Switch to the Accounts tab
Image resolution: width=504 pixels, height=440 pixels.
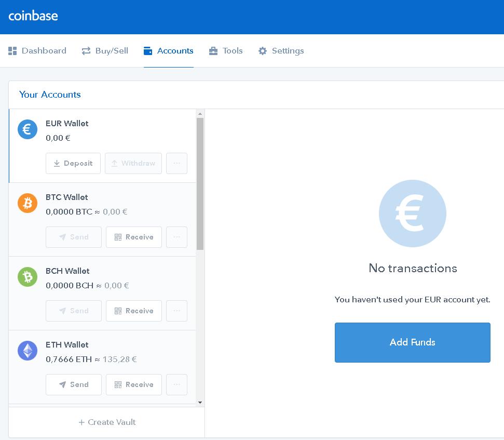pos(168,50)
